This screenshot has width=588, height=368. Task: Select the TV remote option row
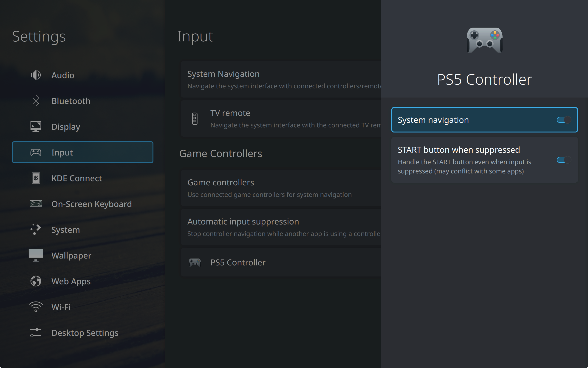(281, 118)
